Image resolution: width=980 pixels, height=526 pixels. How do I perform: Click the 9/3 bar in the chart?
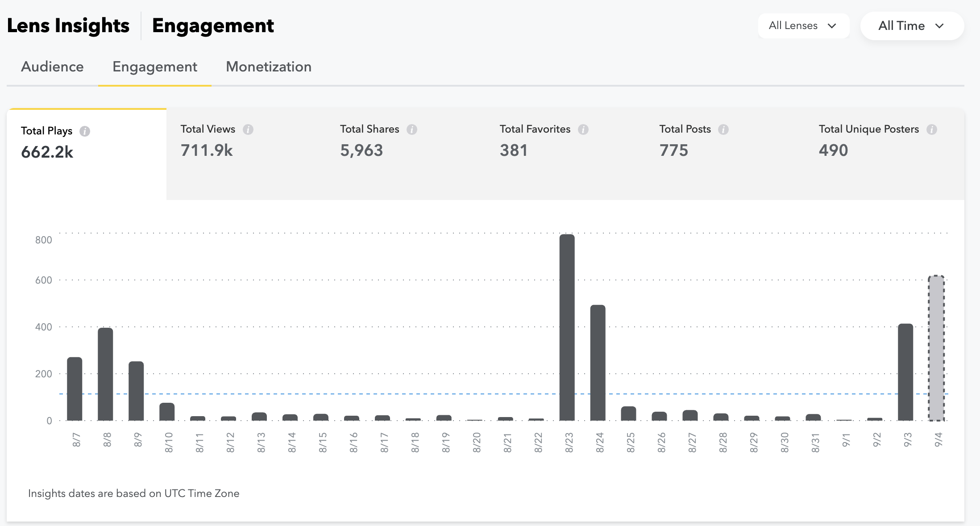[905, 372]
